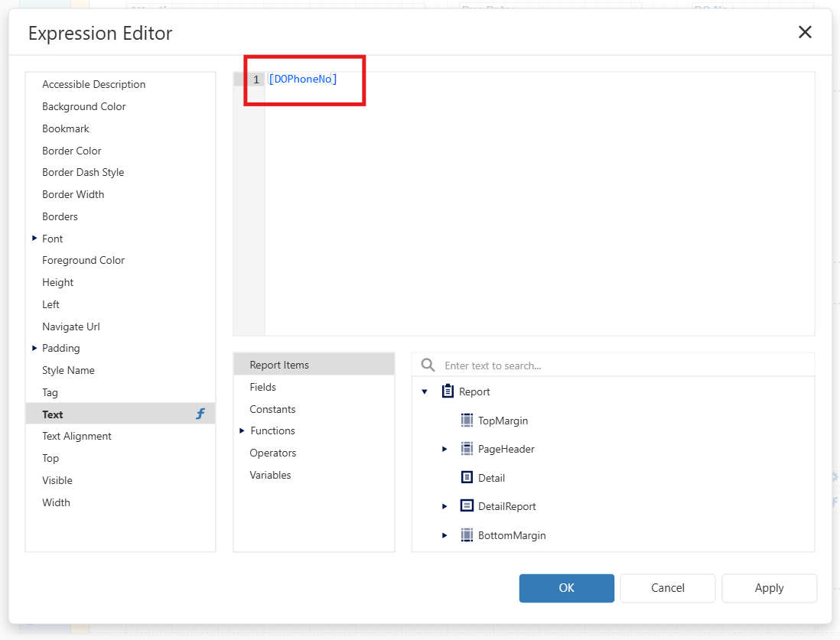This screenshot has height=640, width=840.
Task: Click the Detail band icon
Action: [467, 478]
